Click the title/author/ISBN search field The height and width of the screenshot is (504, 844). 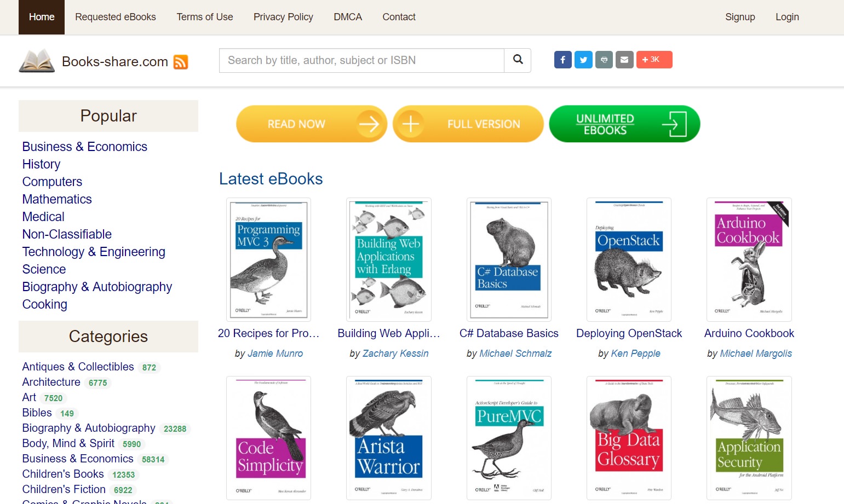[361, 60]
